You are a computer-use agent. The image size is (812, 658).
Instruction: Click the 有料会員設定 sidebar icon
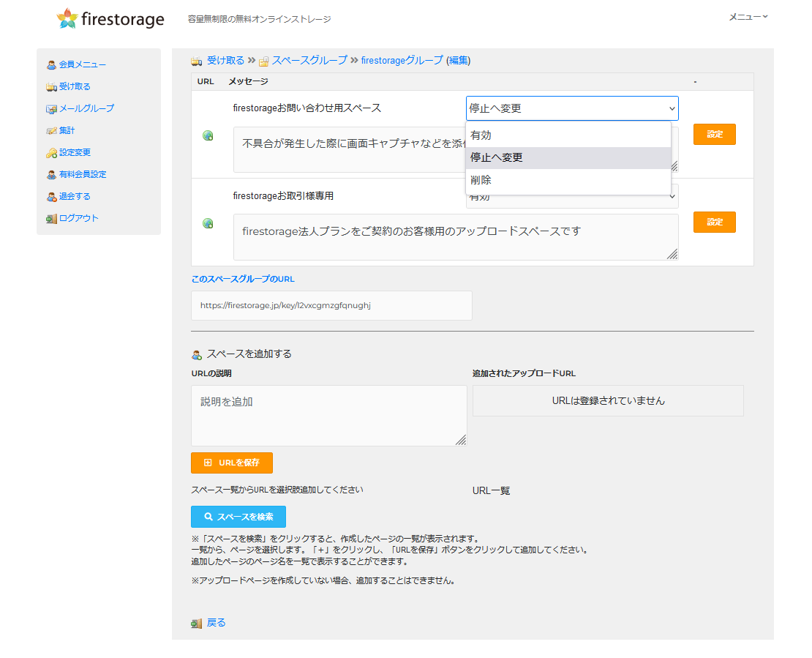tap(51, 175)
